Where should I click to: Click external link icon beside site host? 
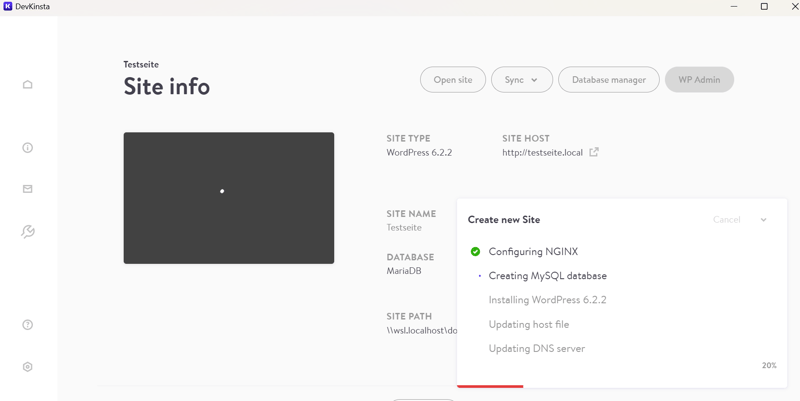click(594, 153)
